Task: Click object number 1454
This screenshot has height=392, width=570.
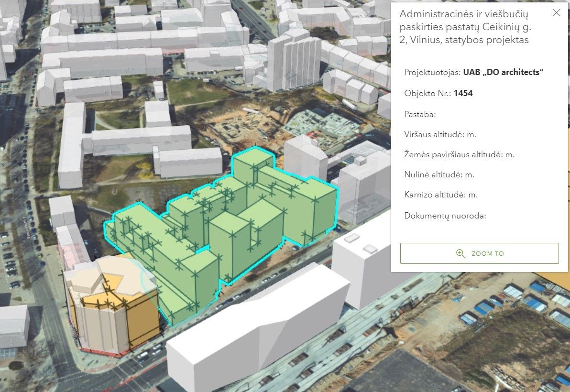Action: pyautogui.click(x=463, y=93)
